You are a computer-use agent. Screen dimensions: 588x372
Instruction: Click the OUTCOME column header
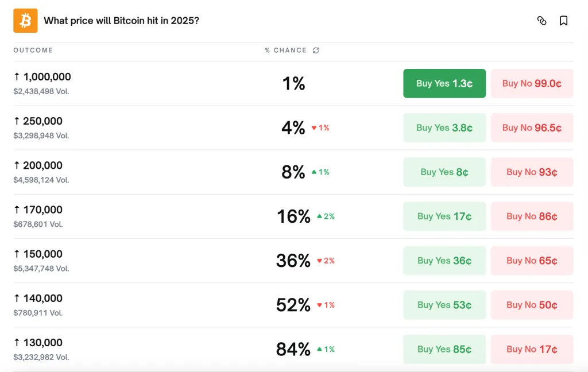point(33,51)
